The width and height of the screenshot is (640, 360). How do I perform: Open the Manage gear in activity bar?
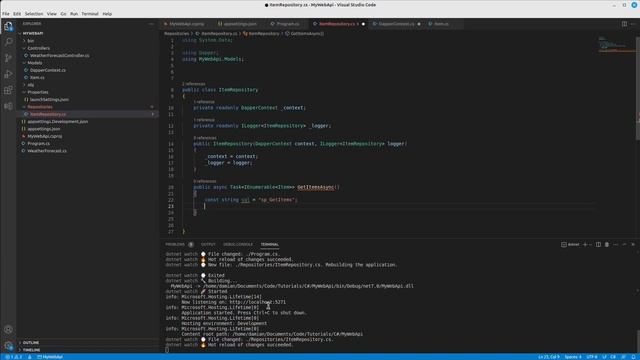point(8,346)
